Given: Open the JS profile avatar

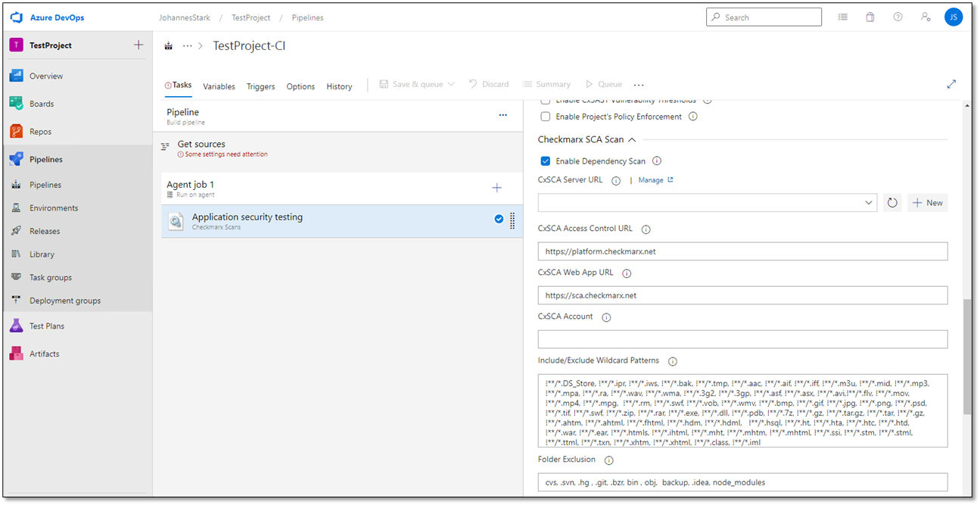Looking at the screenshot, I should click(954, 17).
